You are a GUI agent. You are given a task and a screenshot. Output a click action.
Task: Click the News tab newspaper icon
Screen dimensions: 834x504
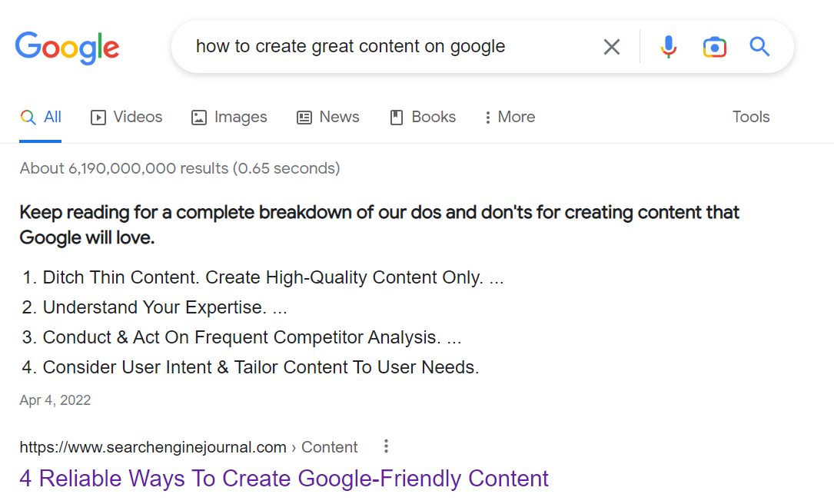(x=304, y=118)
